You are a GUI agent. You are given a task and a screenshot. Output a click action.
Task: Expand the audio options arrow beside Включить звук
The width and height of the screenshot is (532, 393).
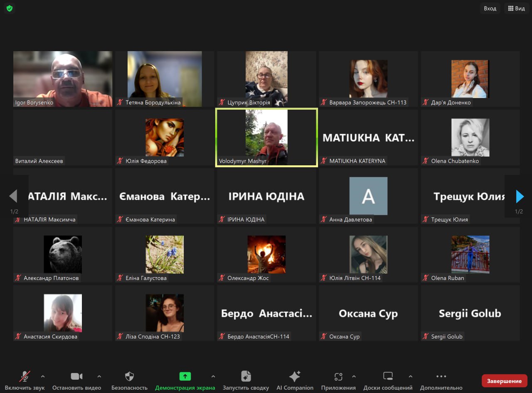[x=42, y=376]
